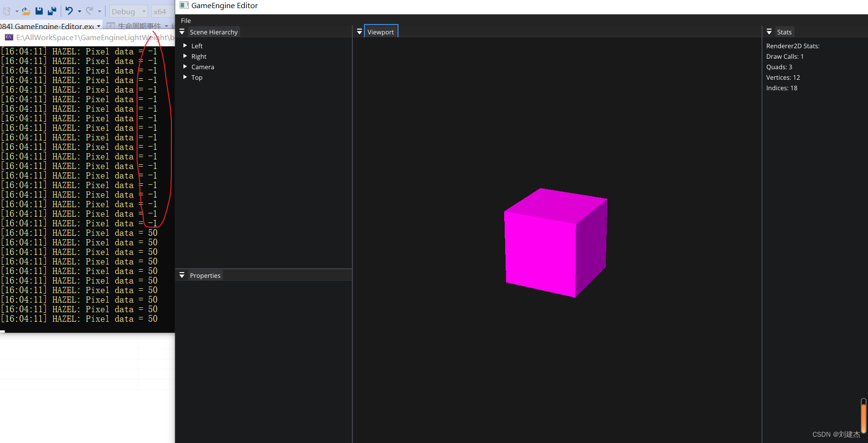Collapse the Stats panel triangle

(769, 32)
